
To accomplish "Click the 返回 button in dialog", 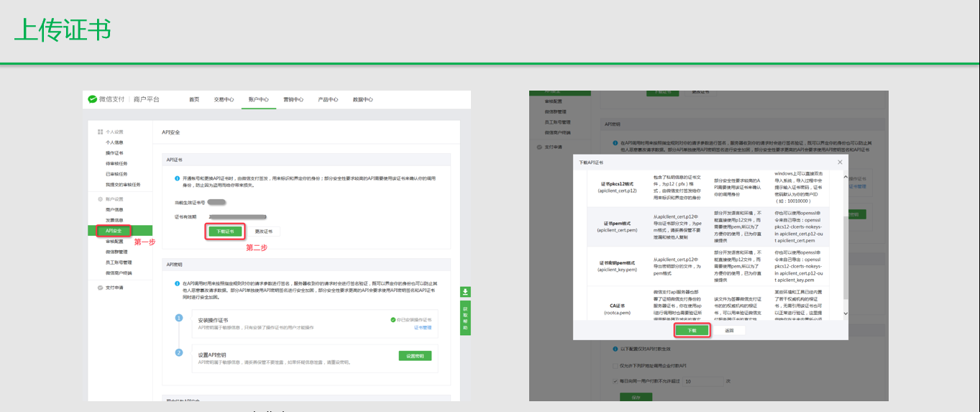I will point(729,330).
